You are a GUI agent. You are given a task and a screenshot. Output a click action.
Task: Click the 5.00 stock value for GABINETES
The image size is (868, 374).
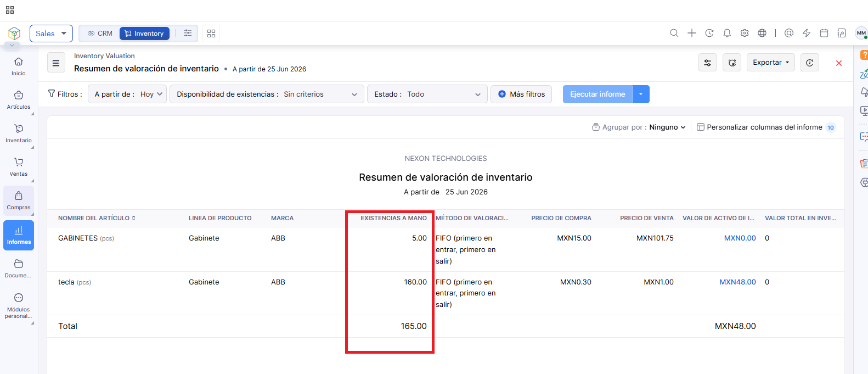coord(419,238)
